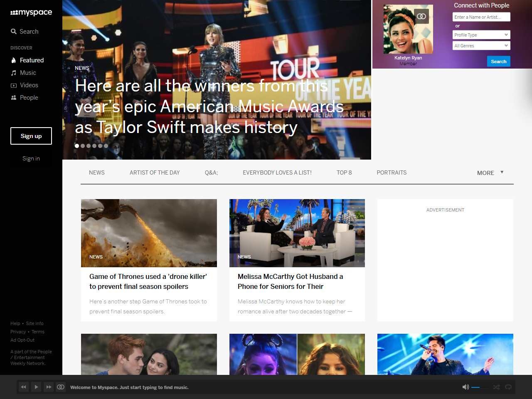This screenshot has width=532, height=399.
Task: Select the fifth carousel dot
Action: pyautogui.click(x=100, y=146)
